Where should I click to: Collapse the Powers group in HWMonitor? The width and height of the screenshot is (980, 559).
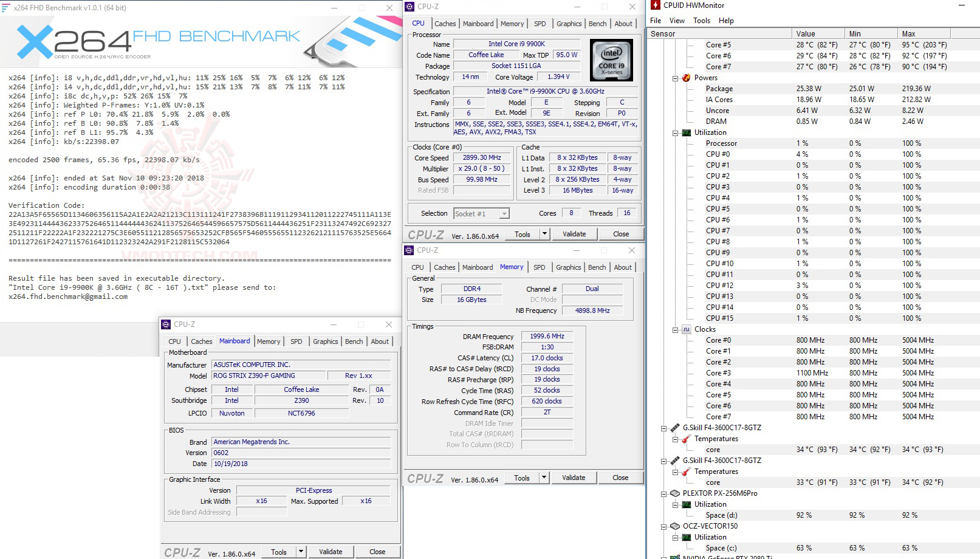(674, 77)
